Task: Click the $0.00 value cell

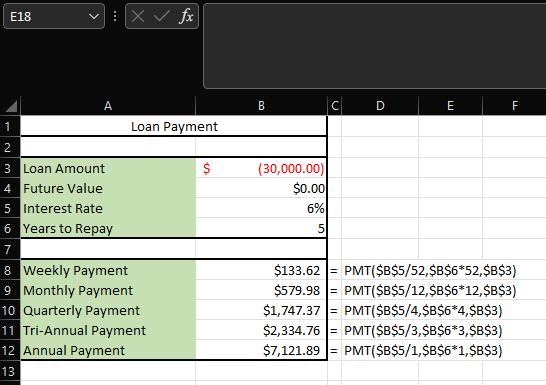Action: coord(261,188)
